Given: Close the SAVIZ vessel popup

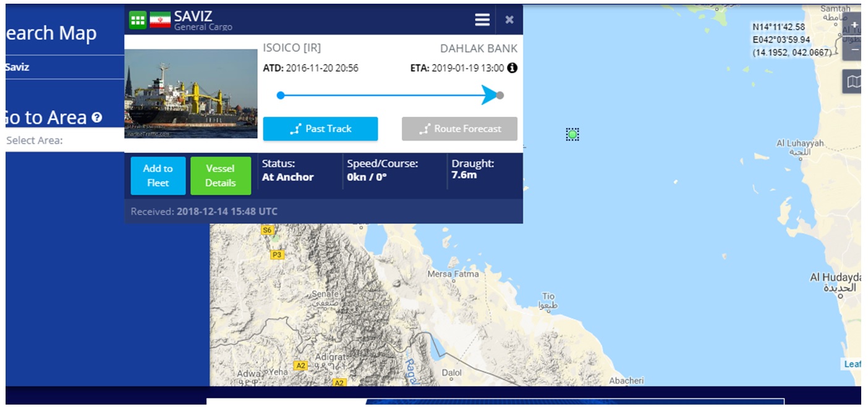Looking at the screenshot, I should (x=509, y=20).
